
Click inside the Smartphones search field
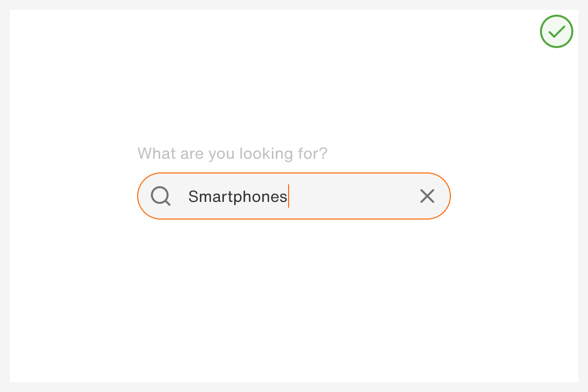tap(294, 196)
